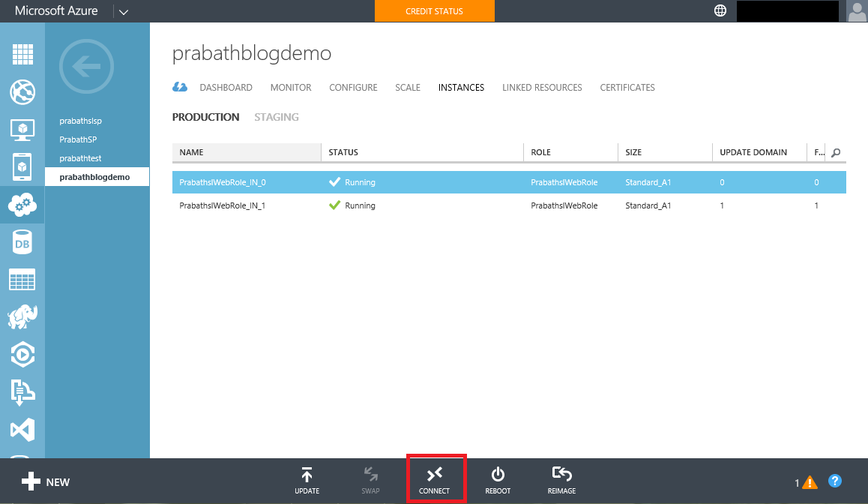Screen dimensions: 868x504
Task: Open the SQL Databases DB icon
Action: point(22,242)
